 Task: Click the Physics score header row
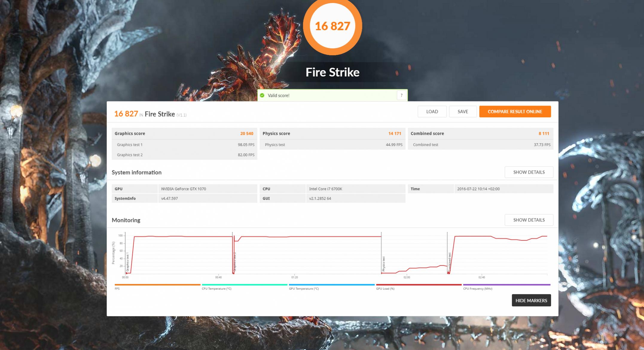point(332,134)
